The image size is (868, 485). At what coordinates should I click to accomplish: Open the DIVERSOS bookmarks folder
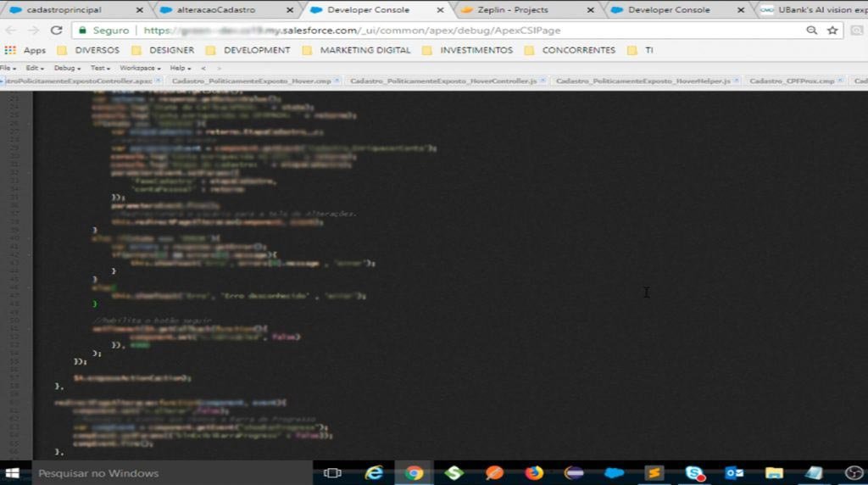(88, 50)
